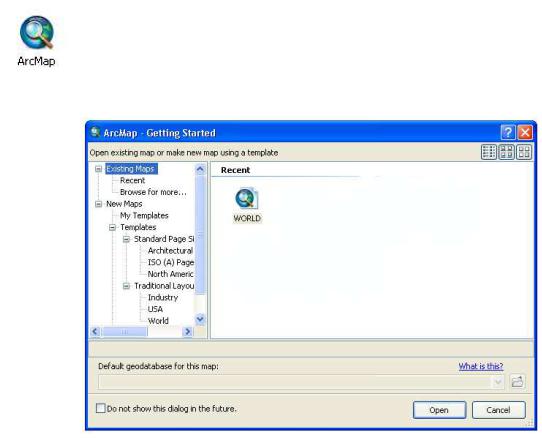Select New Maps in the tree
542x438 pixels.
(x=124, y=204)
